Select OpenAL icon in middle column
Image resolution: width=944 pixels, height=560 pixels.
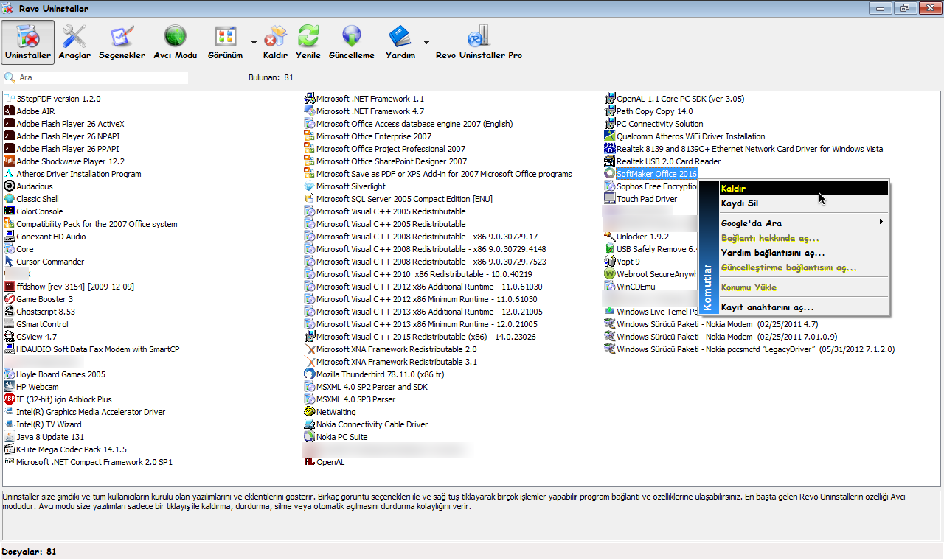(x=310, y=462)
